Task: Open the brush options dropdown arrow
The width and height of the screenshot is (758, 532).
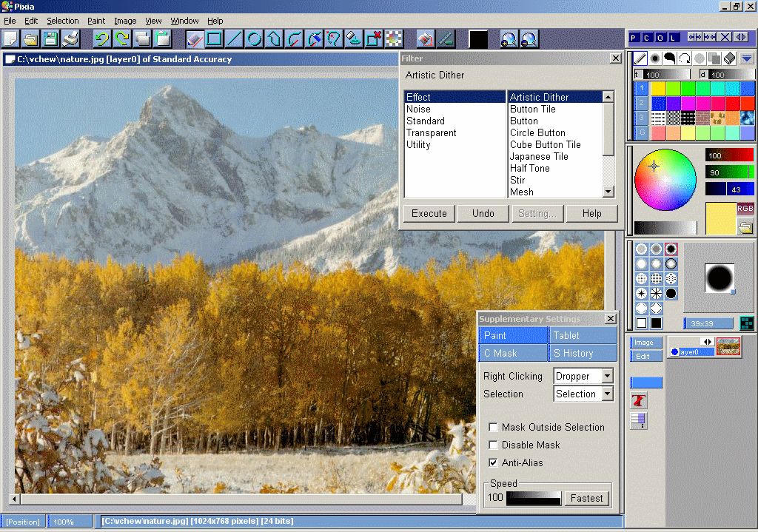Action: 747,58
